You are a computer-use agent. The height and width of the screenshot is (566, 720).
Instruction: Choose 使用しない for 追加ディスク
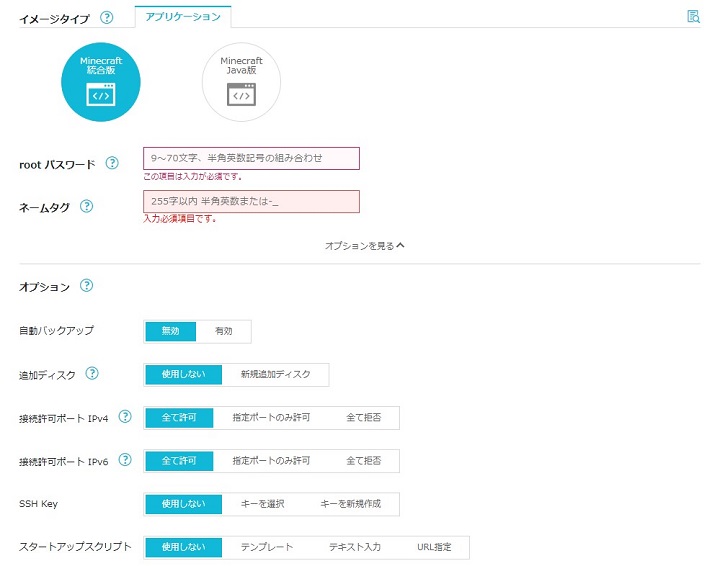click(184, 375)
